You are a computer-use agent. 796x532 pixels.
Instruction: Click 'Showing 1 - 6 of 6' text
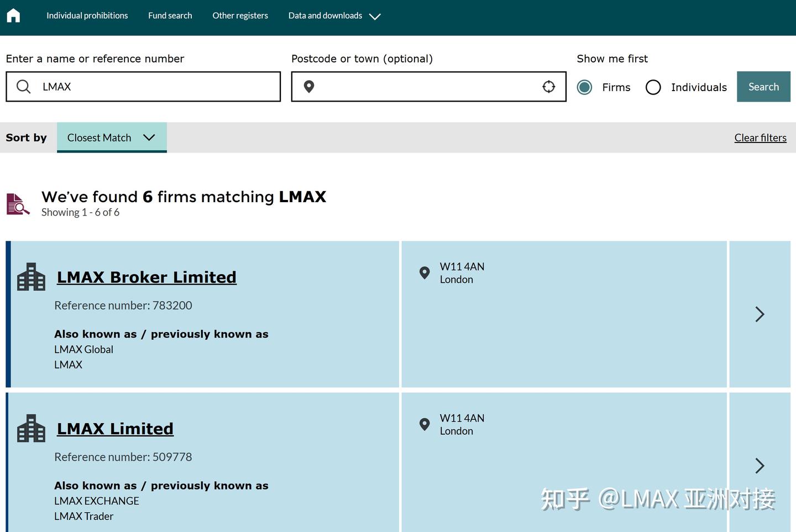[x=80, y=212]
